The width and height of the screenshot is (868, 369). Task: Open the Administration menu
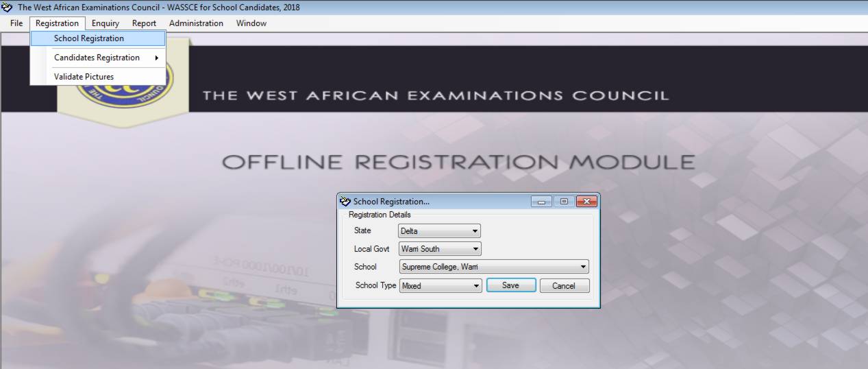coord(196,23)
